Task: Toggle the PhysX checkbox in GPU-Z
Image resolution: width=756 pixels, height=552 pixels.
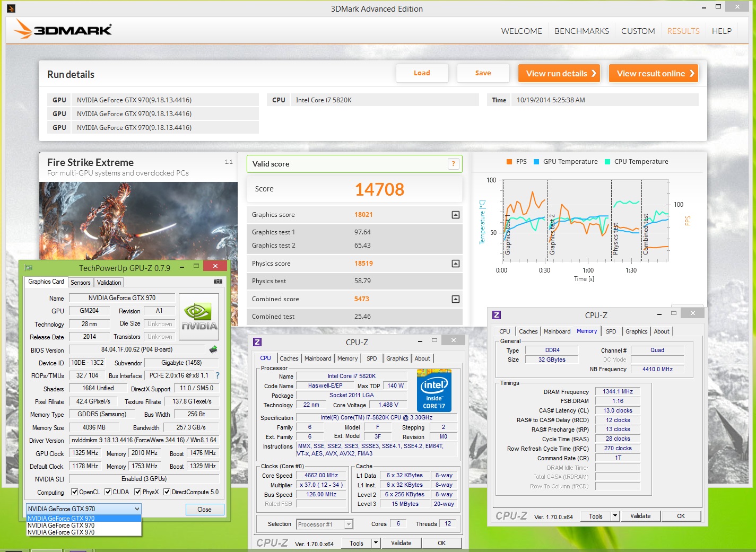Action: [x=138, y=492]
